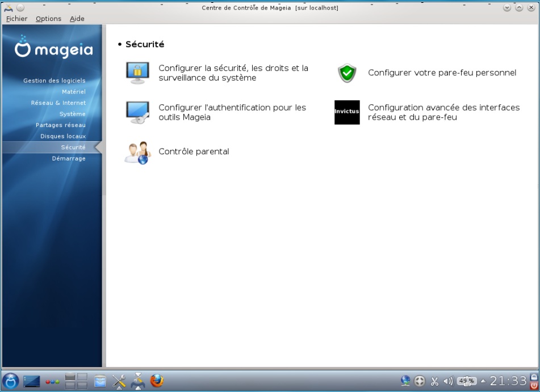Minimize the Centre de Contrôle window

(x=507, y=7)
